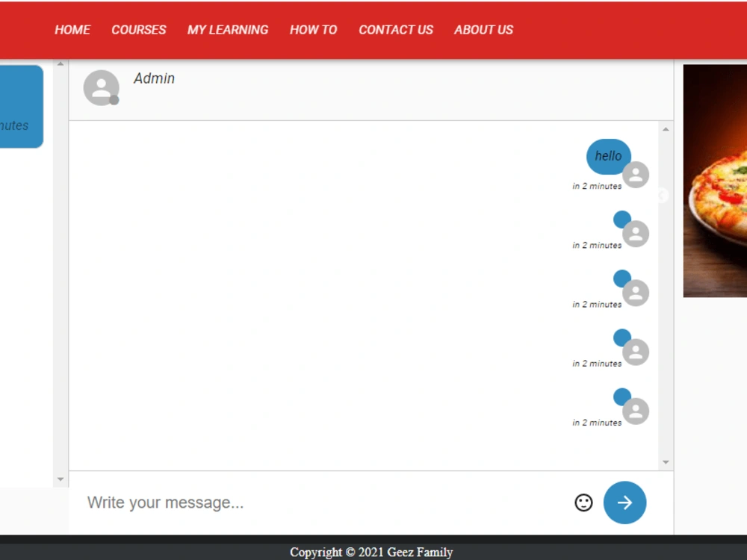Open the pizza image on the right
The width and height of the screenshot is (747, 560).
point(715,181)
